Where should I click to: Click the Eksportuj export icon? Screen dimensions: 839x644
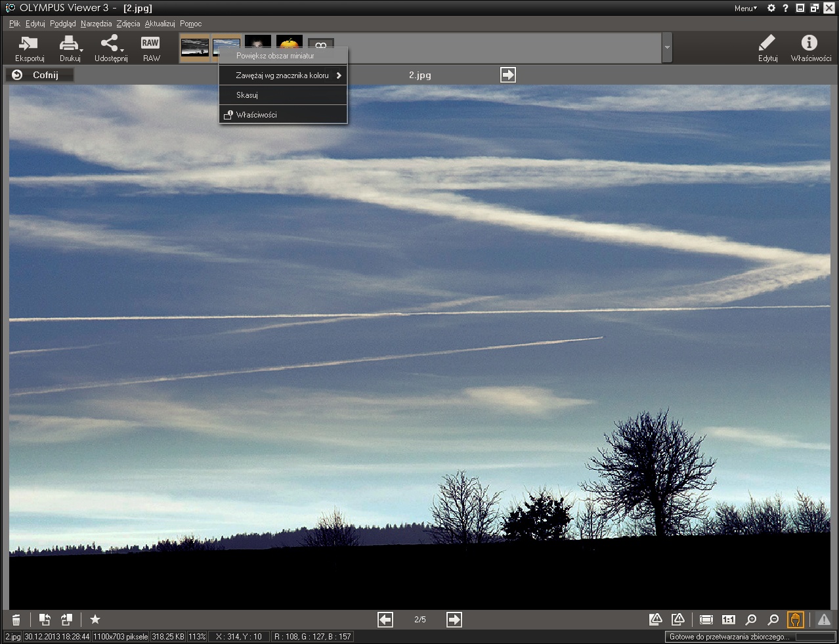pyautogui.click(x=29, y=44)
